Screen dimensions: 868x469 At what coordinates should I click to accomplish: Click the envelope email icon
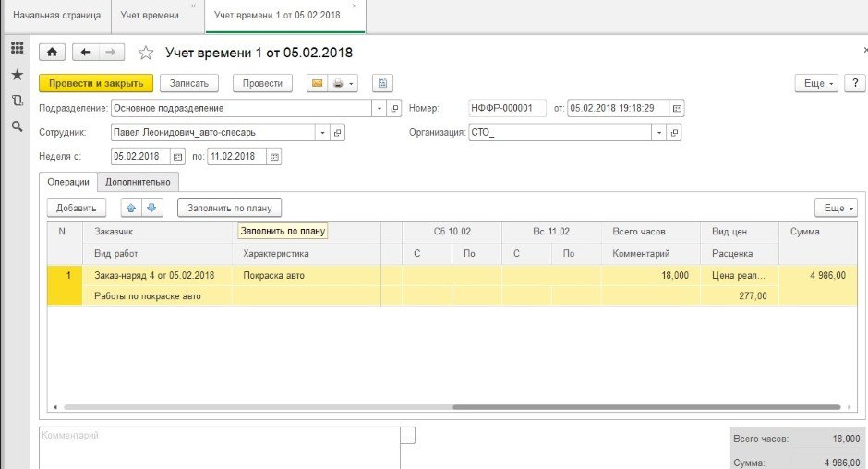pyautogui.click(x=318, y=83)
